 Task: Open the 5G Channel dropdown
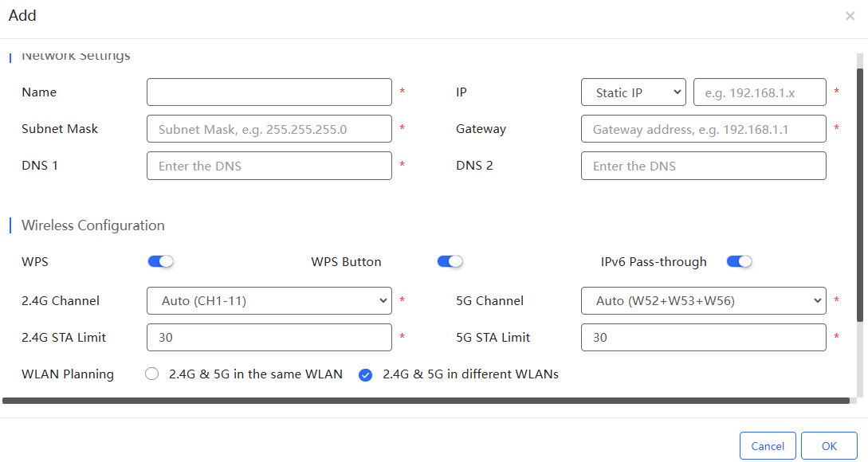pos(704,301)
